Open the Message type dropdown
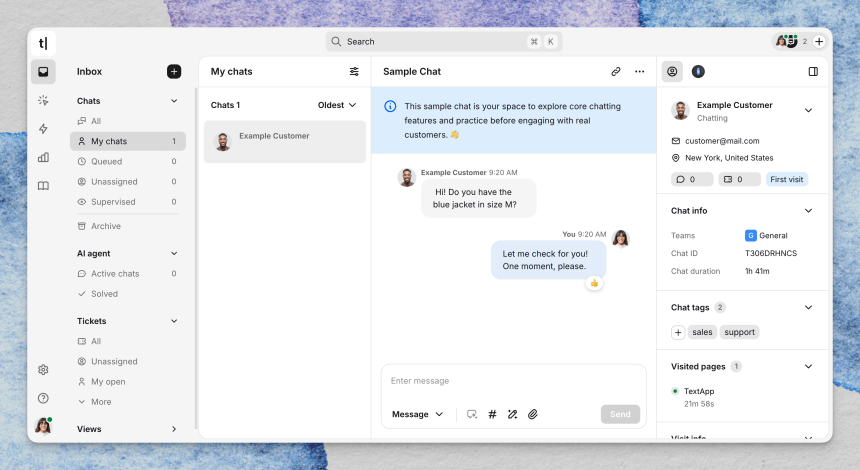The height and width of the screenshot is (470, 860). pos(417,414)
